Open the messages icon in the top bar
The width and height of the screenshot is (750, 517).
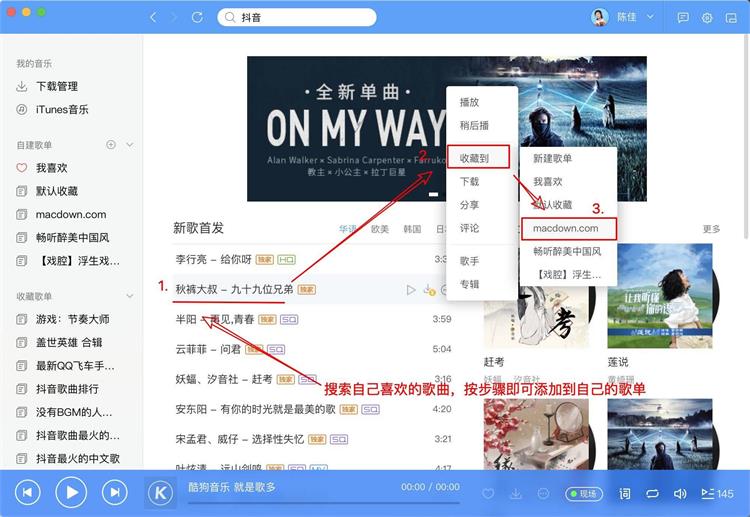pyautogui.click(x=683, y=18)
